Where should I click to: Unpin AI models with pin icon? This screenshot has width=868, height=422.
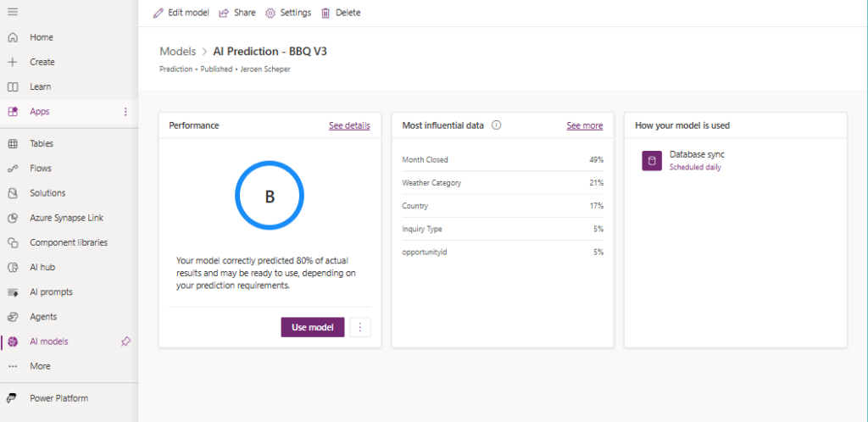pos(125,341)
